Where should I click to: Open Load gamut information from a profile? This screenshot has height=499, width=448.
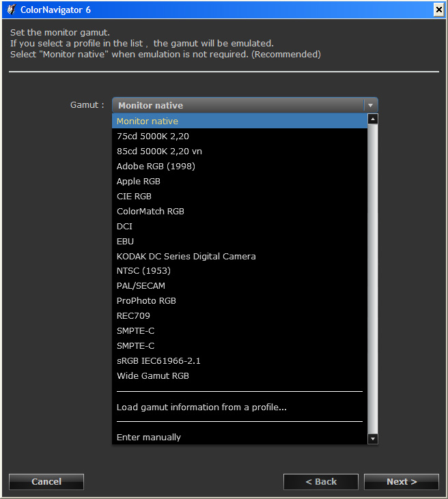[201, 408]
